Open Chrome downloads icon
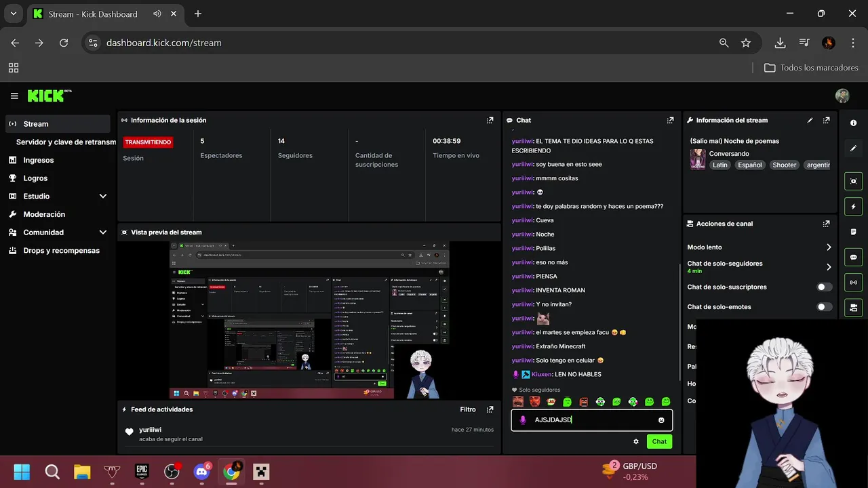This screenshot has width=868, height=488. click(780, 43)
